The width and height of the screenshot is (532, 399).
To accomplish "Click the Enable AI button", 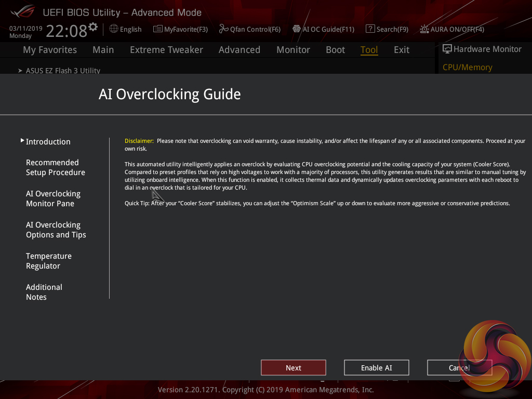I will click(x=377, y=368).
